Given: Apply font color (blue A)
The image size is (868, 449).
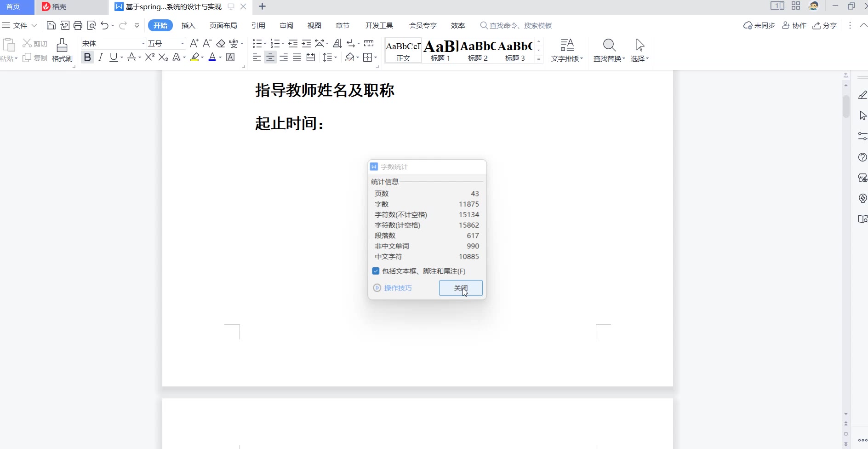Looking at the screenshot, I should [212, 57].
